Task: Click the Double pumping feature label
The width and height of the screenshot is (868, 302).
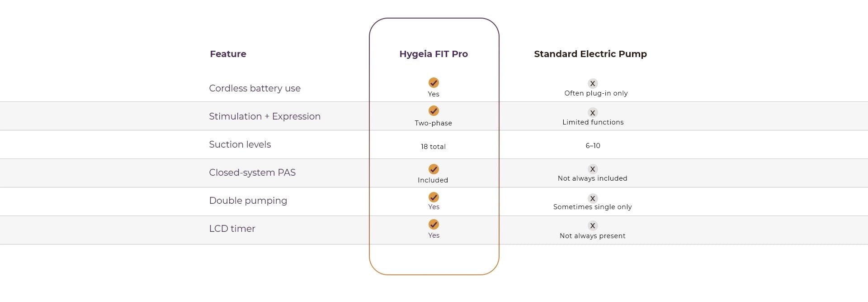Action: click(248, 201)
